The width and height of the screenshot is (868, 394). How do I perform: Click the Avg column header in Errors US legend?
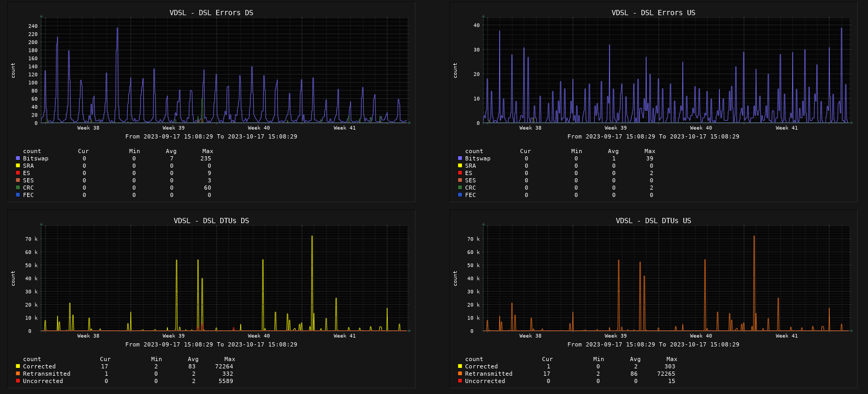tap(613, 151)
